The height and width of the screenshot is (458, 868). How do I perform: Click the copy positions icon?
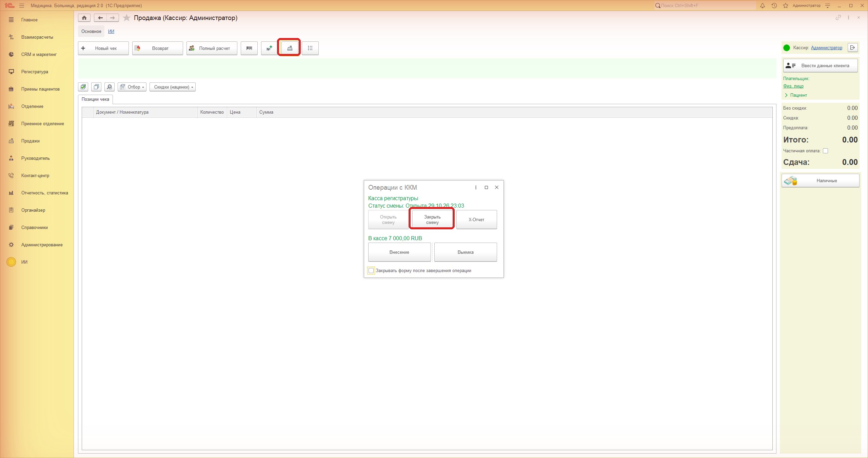coord(96,87)
